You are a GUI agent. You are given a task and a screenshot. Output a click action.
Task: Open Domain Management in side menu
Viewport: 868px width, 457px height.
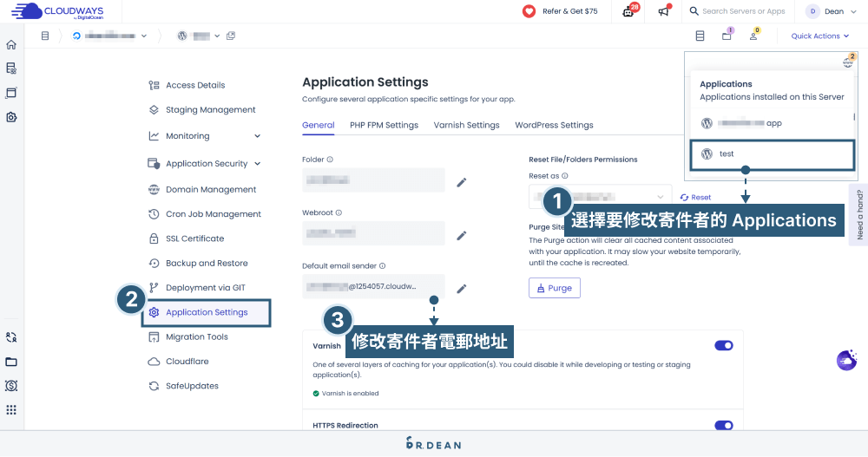click(x=211, y=189)
